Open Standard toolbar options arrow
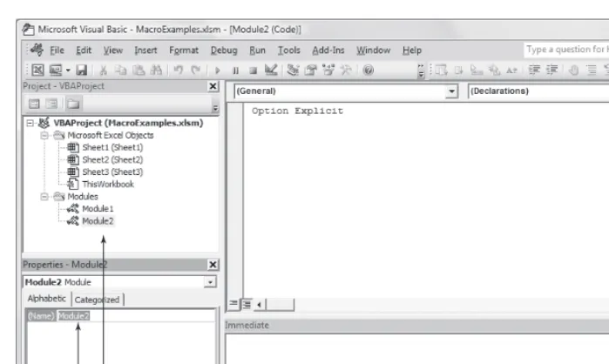Viewport: 609px width, 364px height. [x=421, y=71]
